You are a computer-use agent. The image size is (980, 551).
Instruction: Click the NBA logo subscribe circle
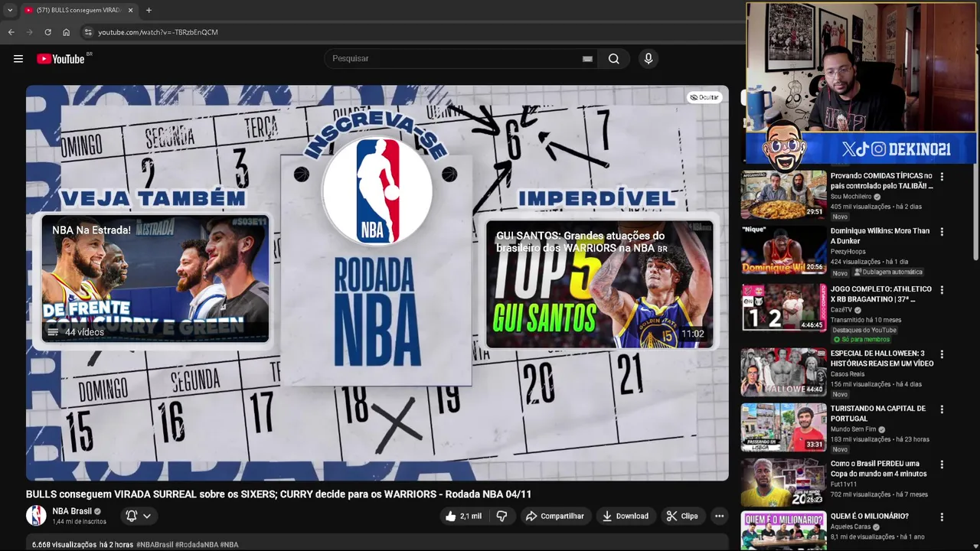pos(377,191)
